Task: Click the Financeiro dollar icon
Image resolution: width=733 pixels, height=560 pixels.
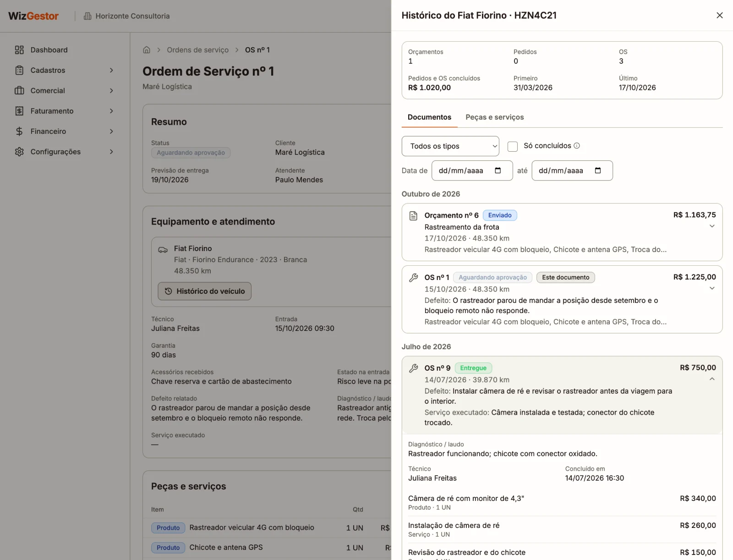Action: tap(19, 132)
